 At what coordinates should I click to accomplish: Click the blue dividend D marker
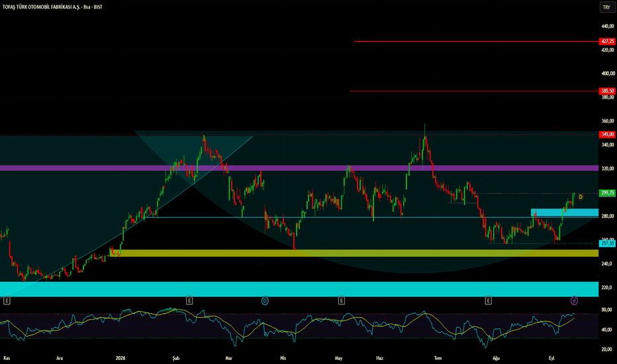pyautogui.click(x=265, y=300)
